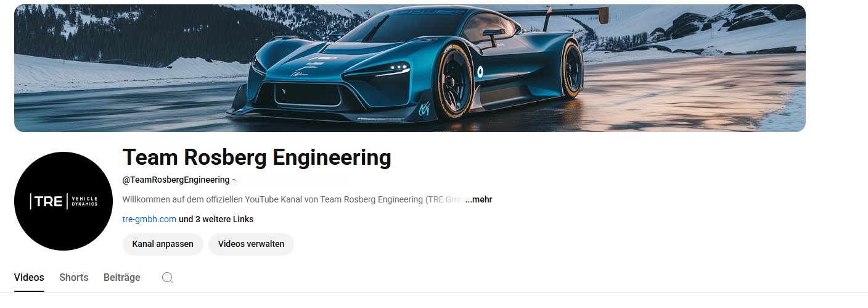Click the white dot on the car's side

pyautogui.click(x=480, y=70)
